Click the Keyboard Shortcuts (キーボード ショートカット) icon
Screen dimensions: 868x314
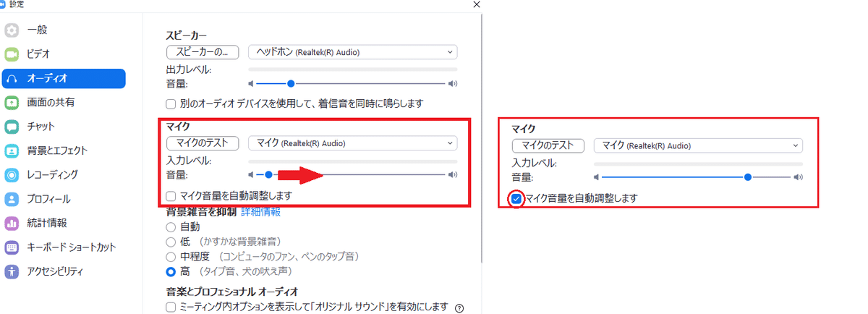12,247
